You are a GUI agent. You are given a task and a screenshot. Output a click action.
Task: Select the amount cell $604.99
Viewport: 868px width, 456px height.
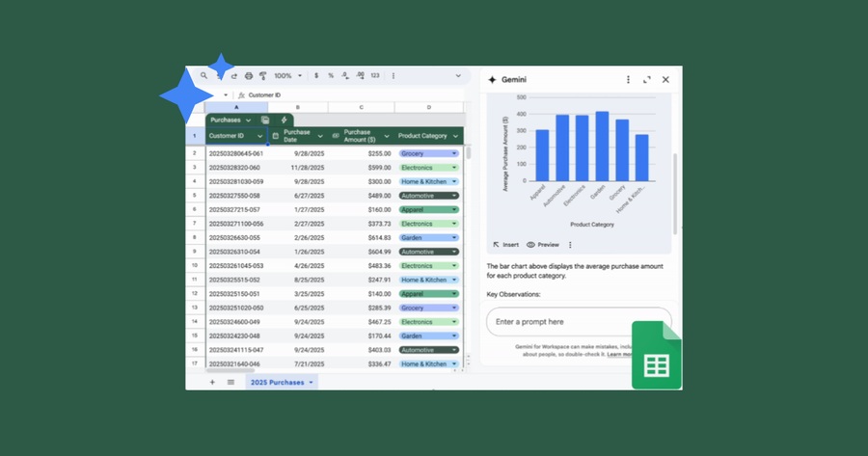(x=361, y=252)
